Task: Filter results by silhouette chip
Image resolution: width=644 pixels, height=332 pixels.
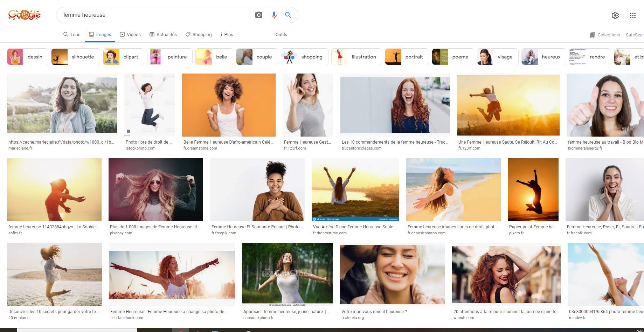Action: pyautogui.click(x=75, y=57)
